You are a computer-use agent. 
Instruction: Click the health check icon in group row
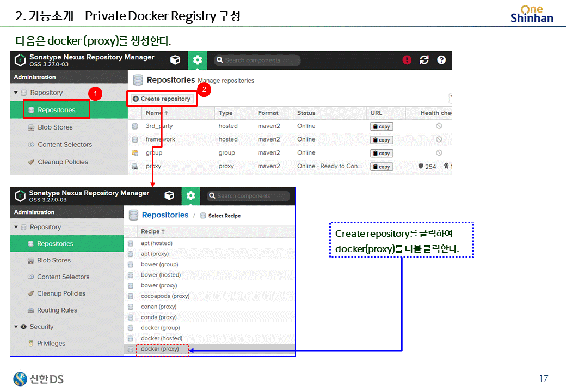click(x=439, y=152)
